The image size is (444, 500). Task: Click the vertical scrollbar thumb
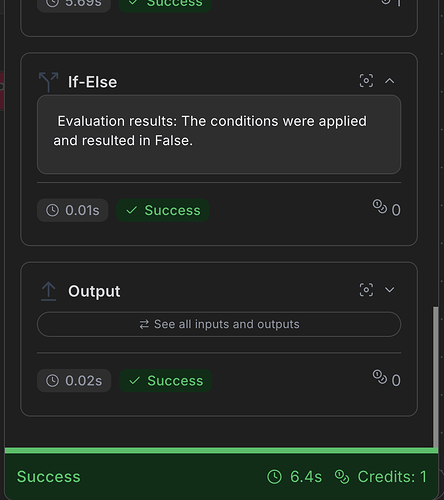(x=436, y=377)
